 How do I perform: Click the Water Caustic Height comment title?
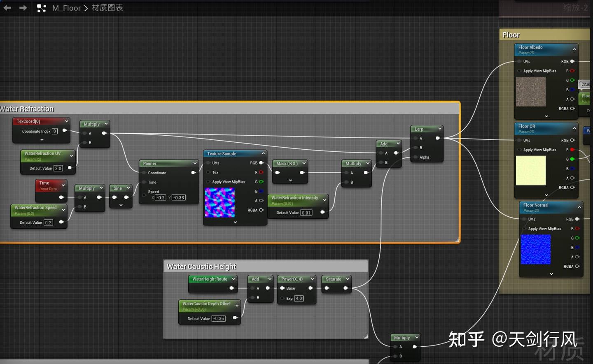point(201,266)
